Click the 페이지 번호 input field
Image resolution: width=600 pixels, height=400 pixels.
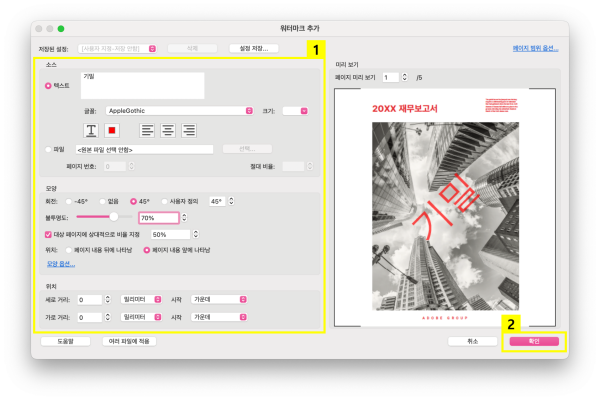click(x=115, y=167)
